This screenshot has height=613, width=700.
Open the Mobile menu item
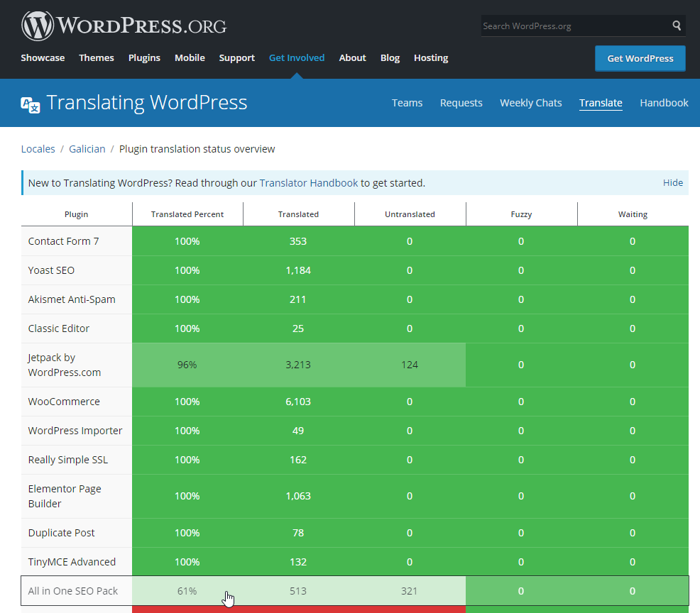(190, 58)
